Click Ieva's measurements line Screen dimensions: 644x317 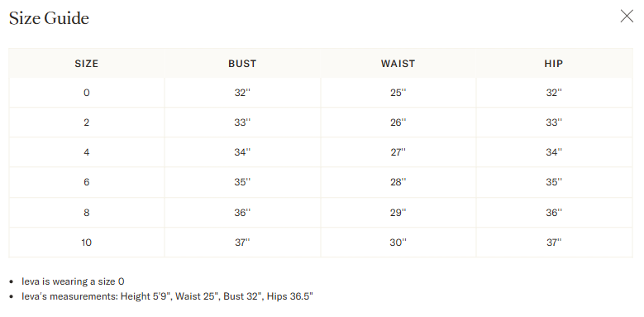[167, 296]
